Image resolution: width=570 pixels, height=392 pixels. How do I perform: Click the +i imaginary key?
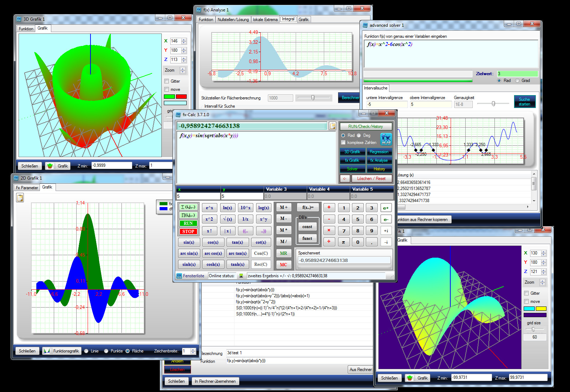pyautogui.click(x=386, y=231)
